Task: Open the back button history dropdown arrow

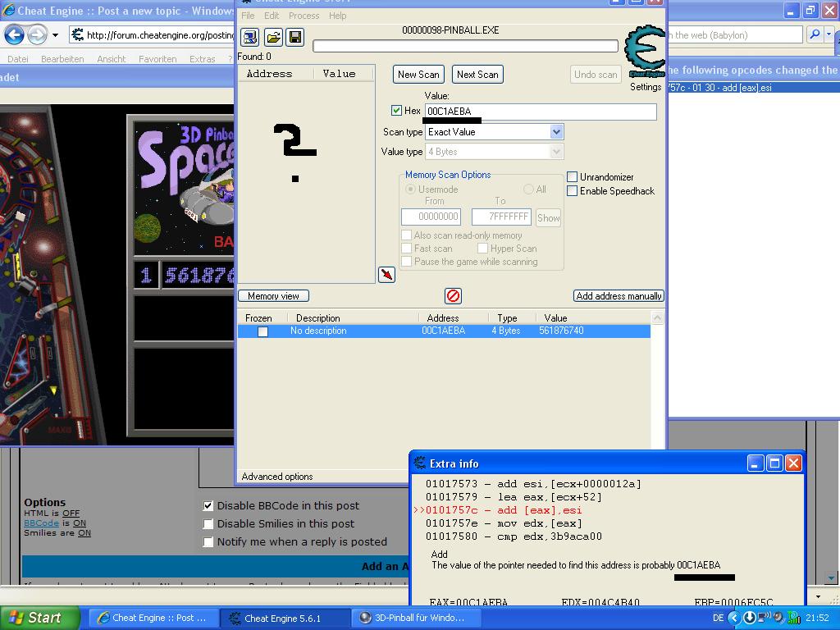Action: click(55, 35)
